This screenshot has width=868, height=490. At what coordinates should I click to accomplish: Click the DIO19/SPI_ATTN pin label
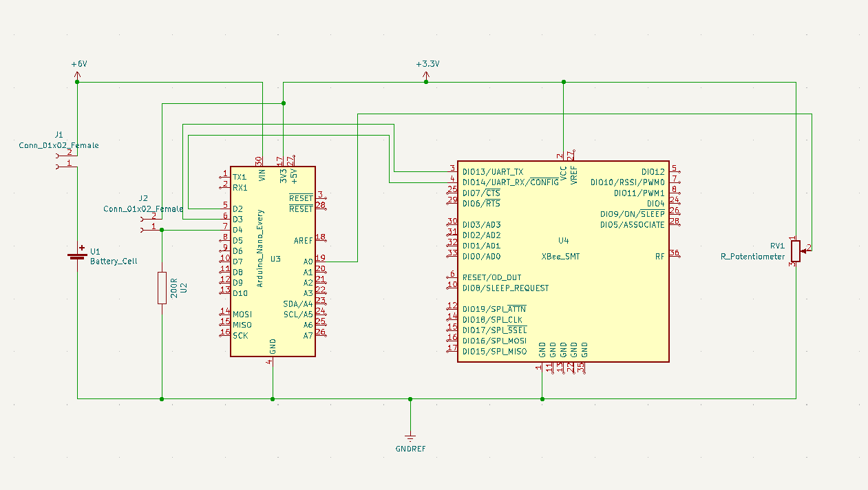(x=494, y=309)
